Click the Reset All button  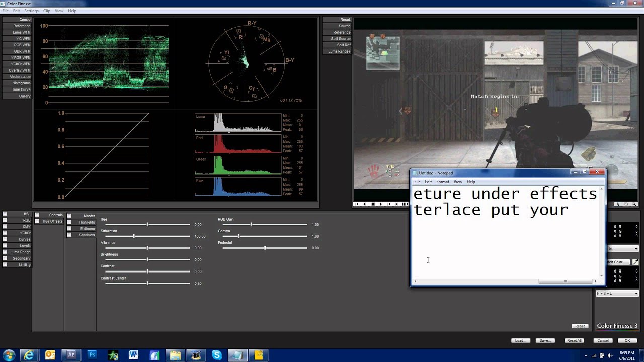click(574, 340)
